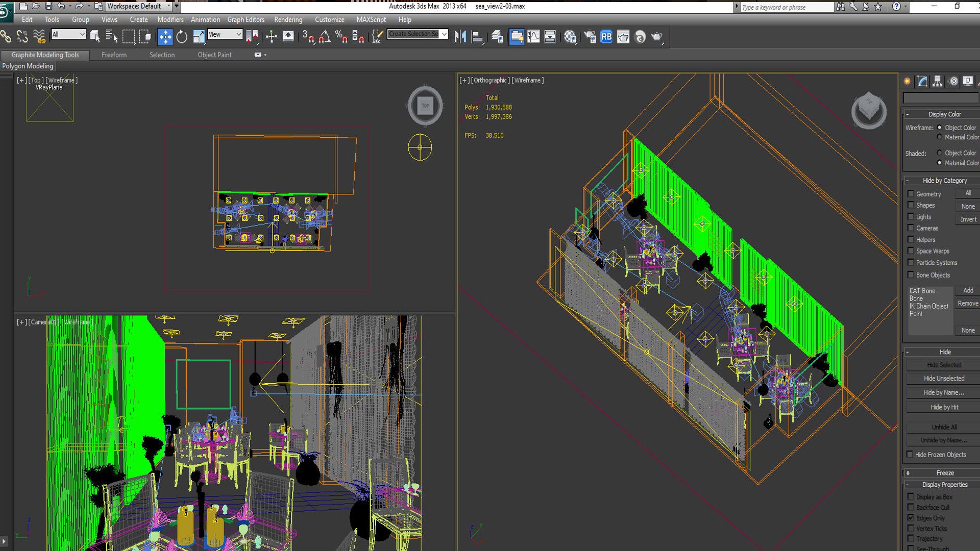980x551 pixels.
Task: Open the selection filter All dropdown
Action: (68, 34)
